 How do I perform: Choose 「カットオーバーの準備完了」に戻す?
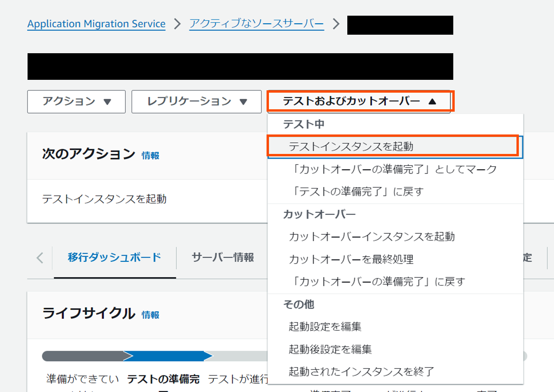pos(395,282)
